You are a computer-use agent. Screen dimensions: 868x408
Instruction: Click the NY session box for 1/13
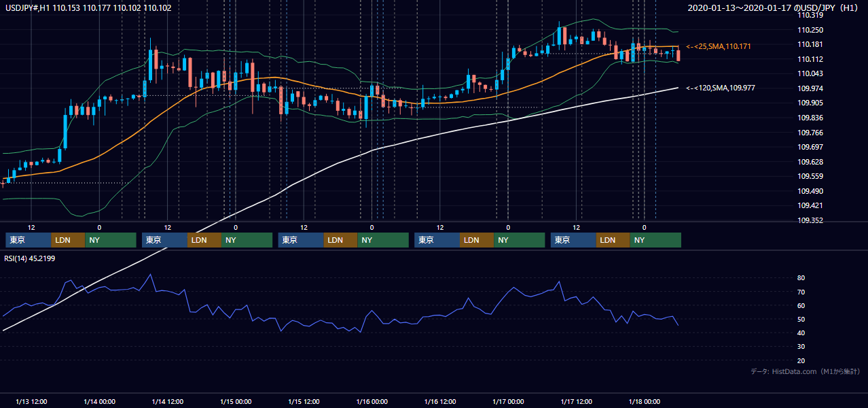pyautogui.click(x=111, y=240)
